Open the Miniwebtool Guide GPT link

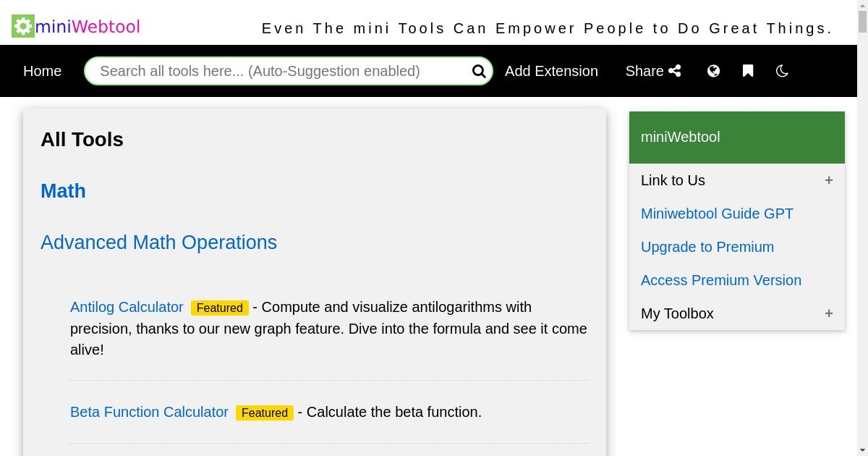click(717, 214)
